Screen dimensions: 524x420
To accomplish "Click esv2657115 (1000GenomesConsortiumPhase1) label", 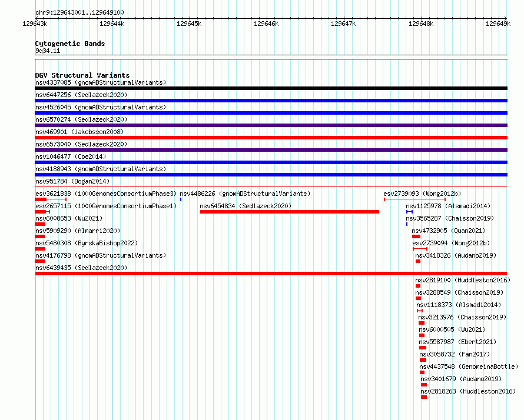I will coord(106,206).
